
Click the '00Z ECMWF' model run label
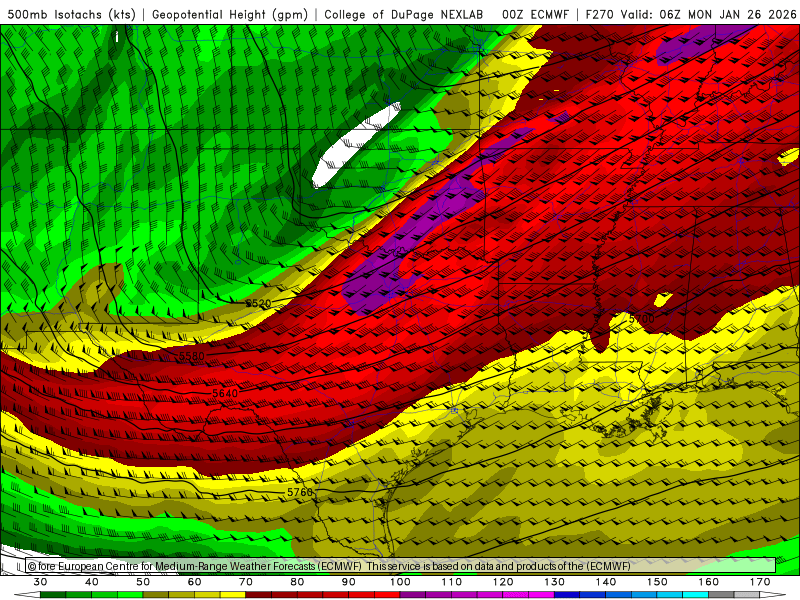pos(535,14)
